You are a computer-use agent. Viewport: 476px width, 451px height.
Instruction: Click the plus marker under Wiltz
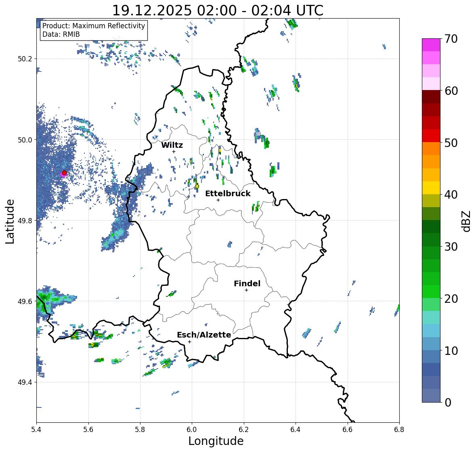coord(174,151)
